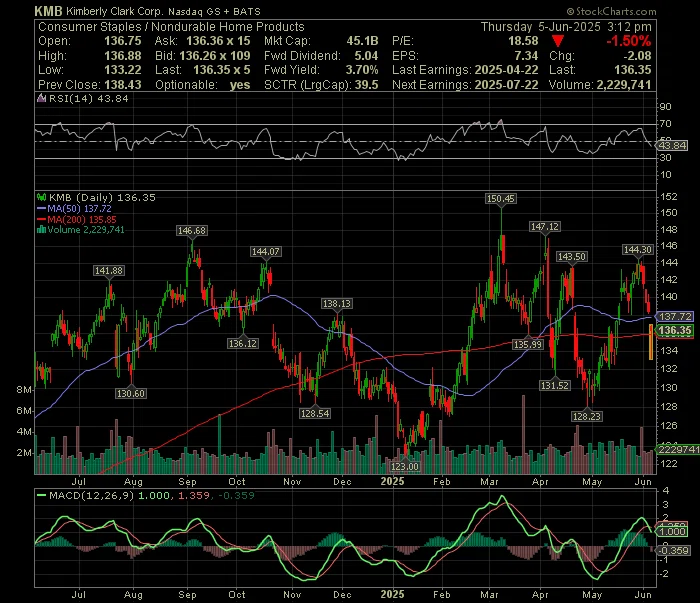
Task: Select the 130.60 trough price label
Action: [x=130, y=394]
